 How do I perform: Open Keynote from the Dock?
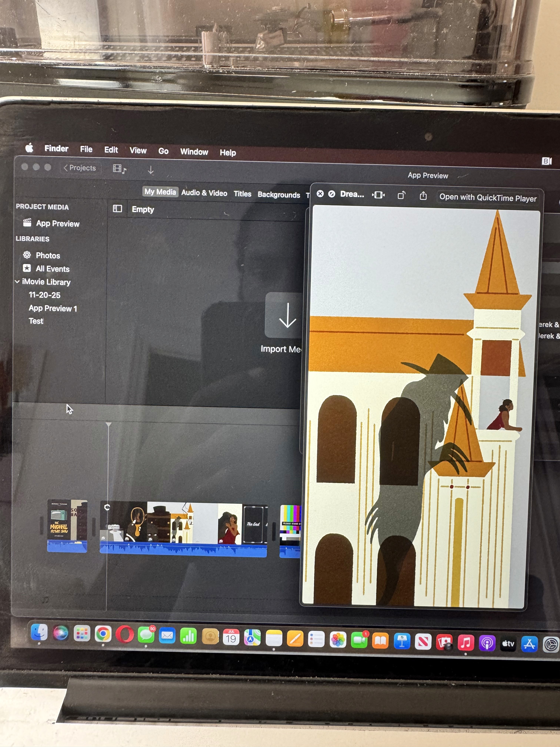pos(402,642)
